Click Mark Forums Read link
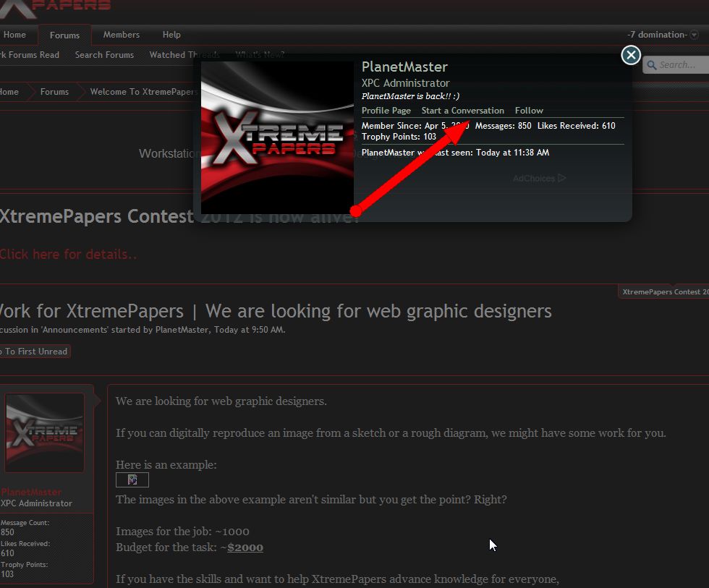 (30, 55)
